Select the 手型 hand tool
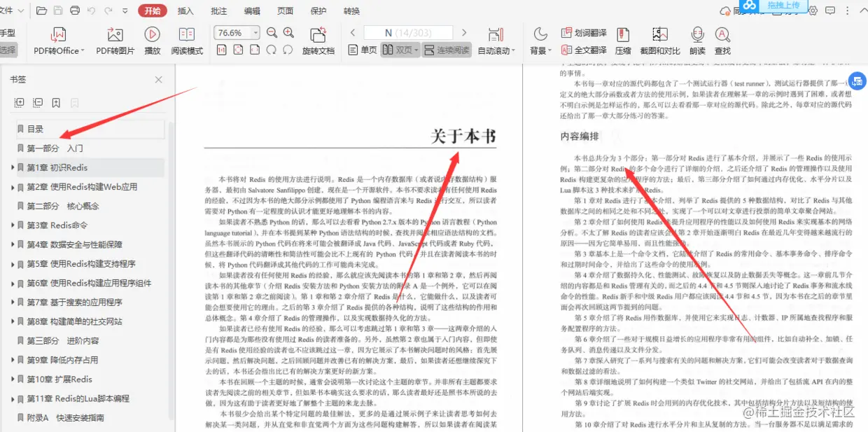The width and height of the screenshot is (868, 432). coord(8,33)
